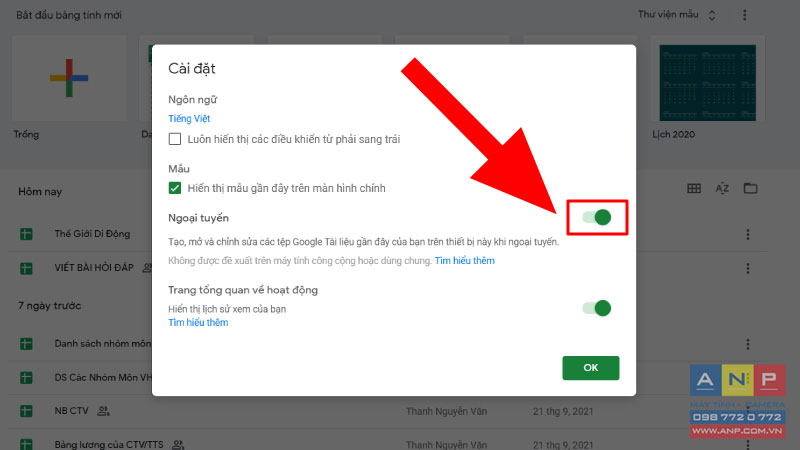Open Tìm hiểu thêm link under offline section
This screenshot has height=450, width=800.
click(x=464, y=261)
